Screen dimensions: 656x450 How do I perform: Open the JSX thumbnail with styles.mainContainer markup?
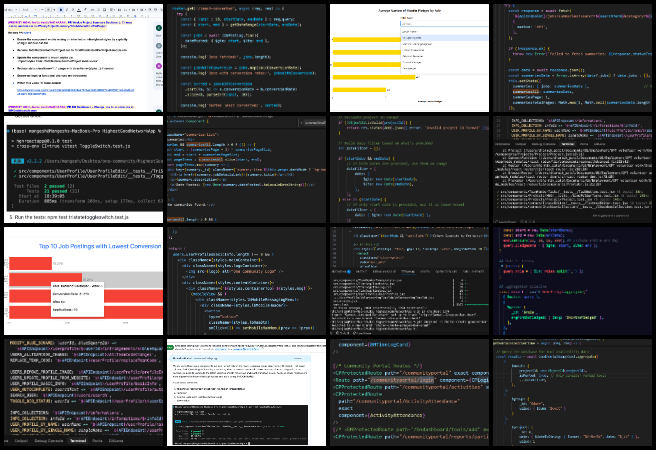click(x=246, y=281)
